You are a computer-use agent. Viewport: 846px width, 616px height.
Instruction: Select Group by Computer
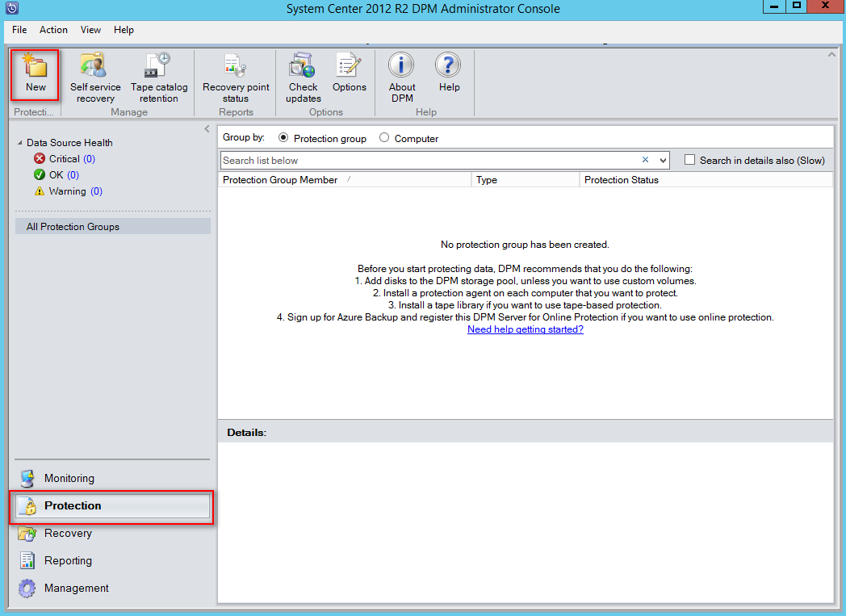[x=384, y=138]
